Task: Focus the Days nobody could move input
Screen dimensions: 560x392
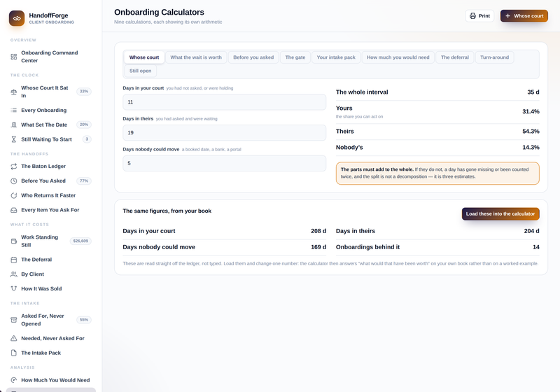Action: [x=224, y=164]
